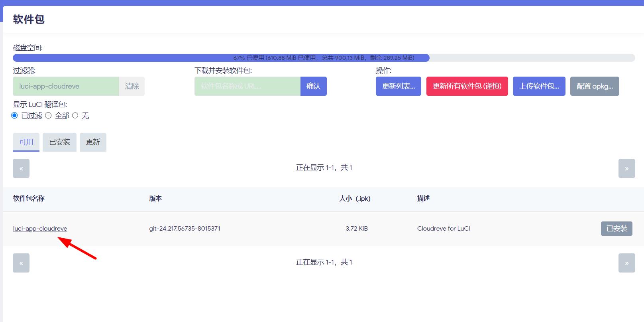Click the top 正在显示 1-1，共 1 text
Image resolution: width=644 pixels, height=322 pixels.
(324, 168)
